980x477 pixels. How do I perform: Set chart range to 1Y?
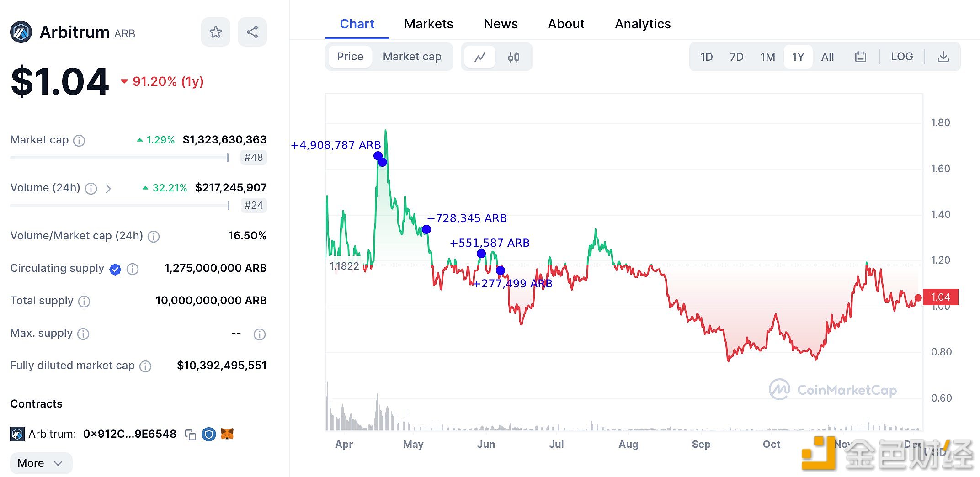point(798,57)
